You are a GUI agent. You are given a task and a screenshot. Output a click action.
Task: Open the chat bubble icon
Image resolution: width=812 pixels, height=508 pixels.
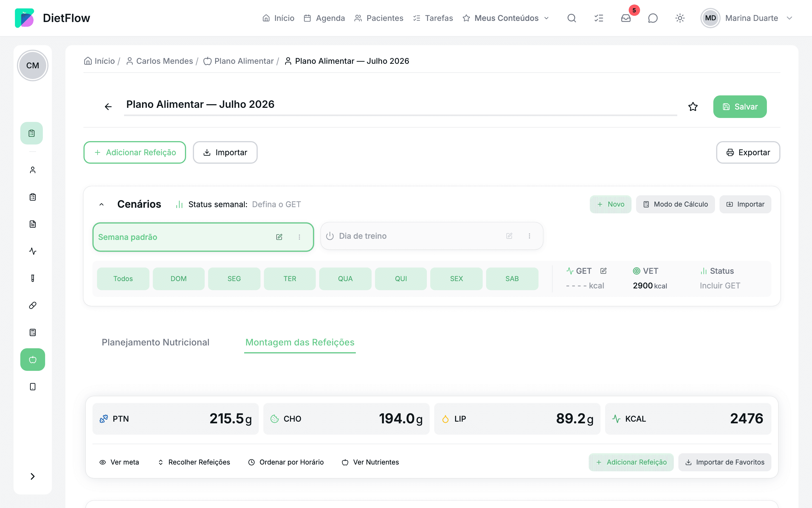[x=653, y=18]
